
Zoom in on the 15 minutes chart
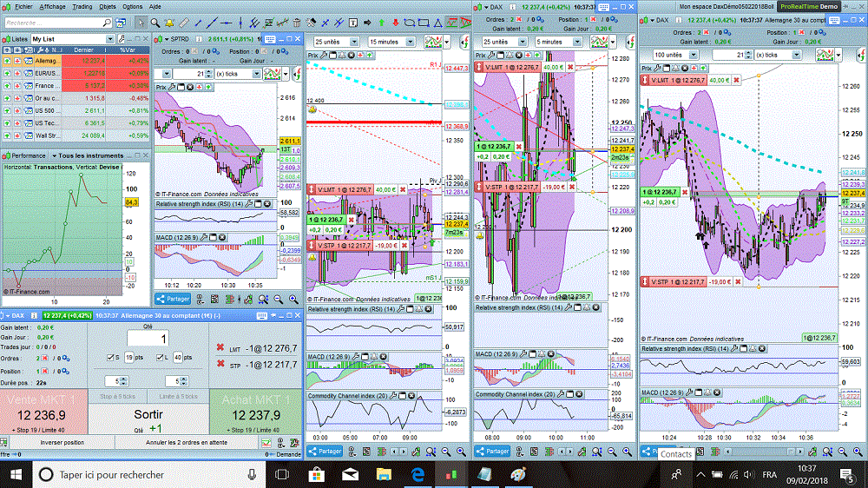(461, 452)
